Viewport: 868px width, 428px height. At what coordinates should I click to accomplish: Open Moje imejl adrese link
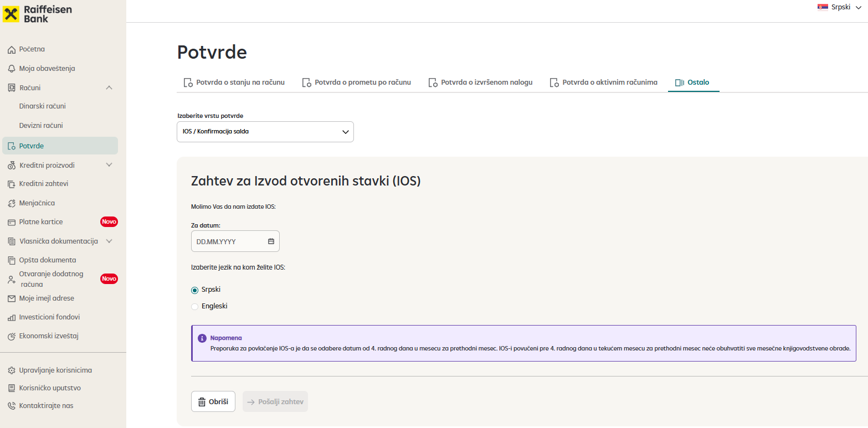click(x=47, y=298)
